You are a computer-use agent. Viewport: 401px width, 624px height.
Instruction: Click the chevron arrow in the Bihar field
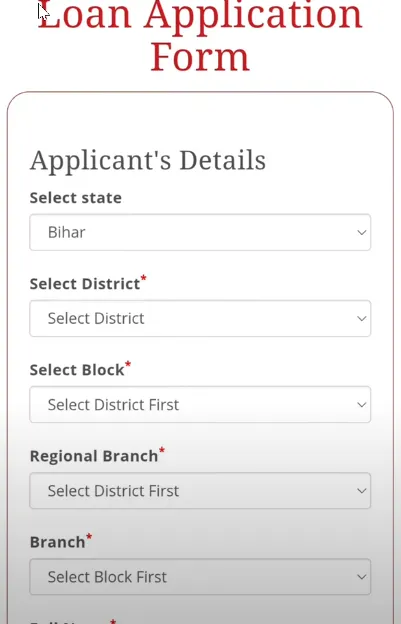[362, 232]
